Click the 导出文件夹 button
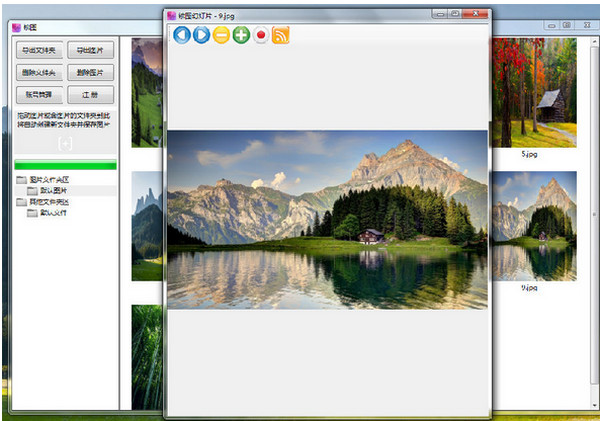Viewport: 600px width, 421px height. [40, 50]
